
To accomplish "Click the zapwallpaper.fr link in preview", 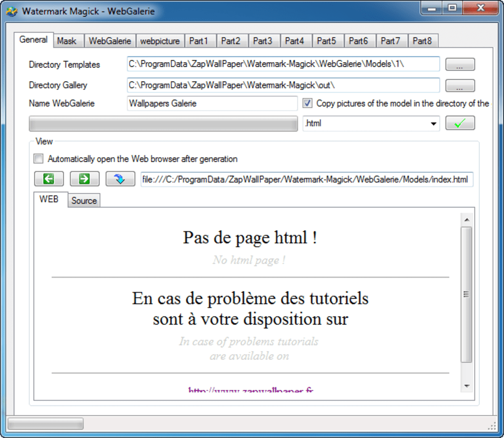I will (x=251, y=390).
